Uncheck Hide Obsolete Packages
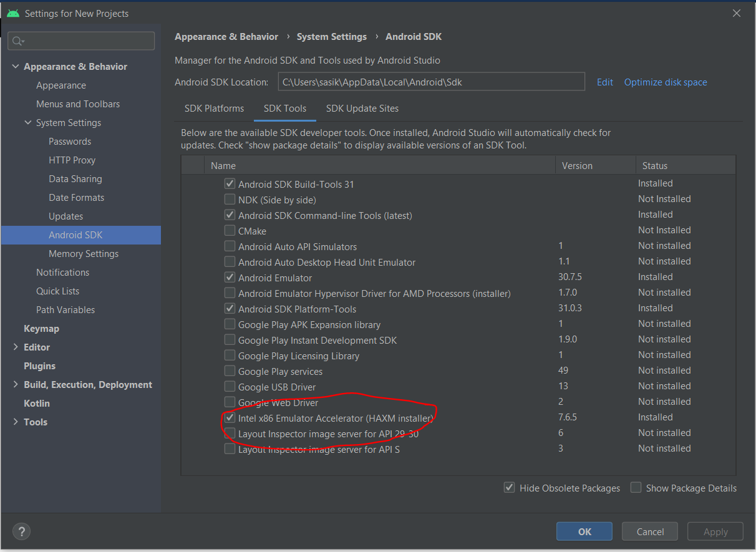The height and width of the screenshot is (552, 756). [510, 488]
